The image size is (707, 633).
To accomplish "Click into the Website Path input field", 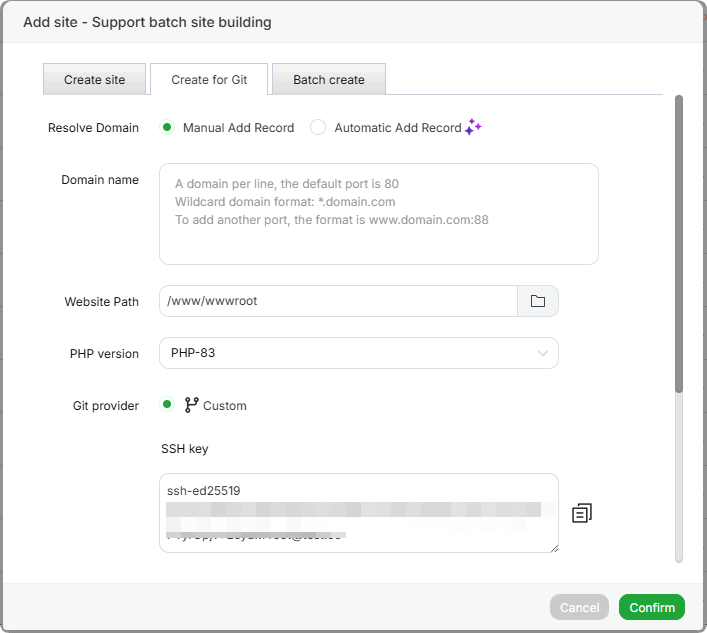I will click(x=338, y=301).
